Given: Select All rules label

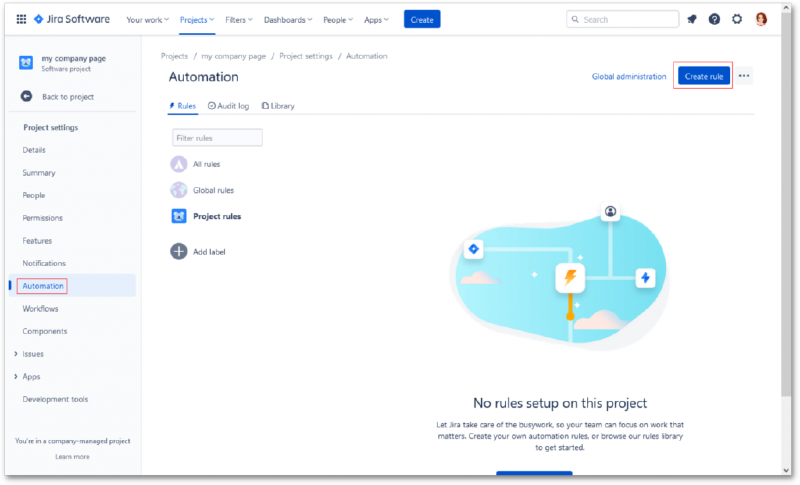Looking at the screenshot, I should click(x=206, y=164).
